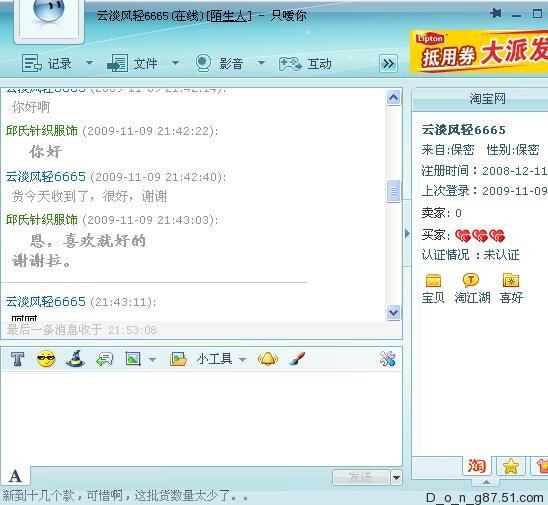
Task: Select the 淘宝网 panel header tab
Action: (x=487, y=99)
